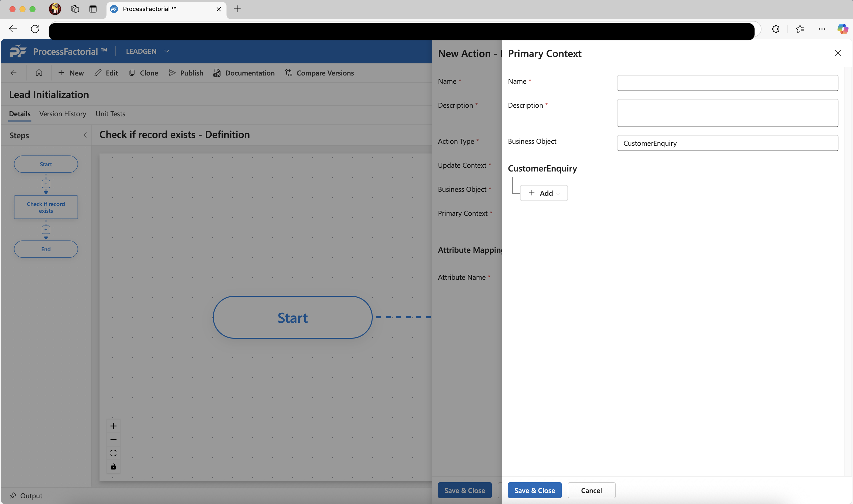Image resolution: width=853 pixels, height=504 pixels.
Task: Click the Home icon in toolbar
Action: [39, 73]
